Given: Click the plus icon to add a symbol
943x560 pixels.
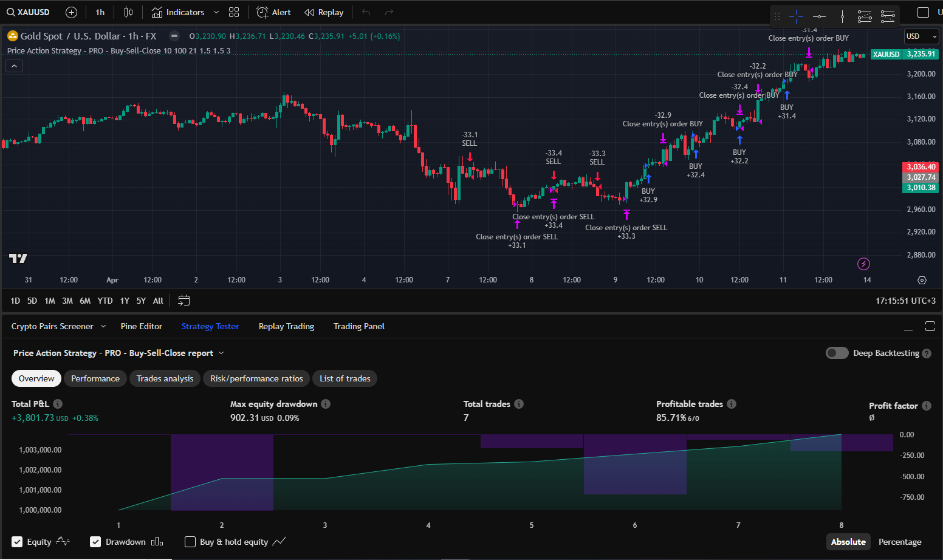Looking at the screenshot, I should coord(71,12).
